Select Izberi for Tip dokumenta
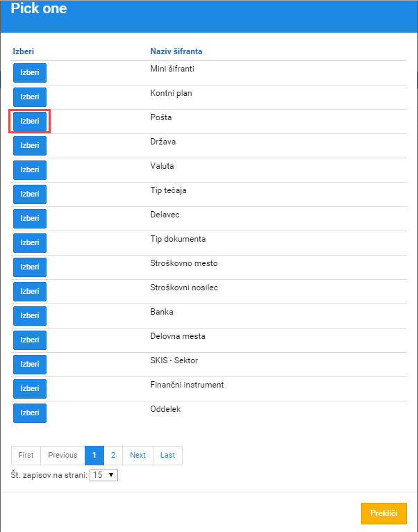The height and width of the screenshot is (532, 418). pos(30,243)
